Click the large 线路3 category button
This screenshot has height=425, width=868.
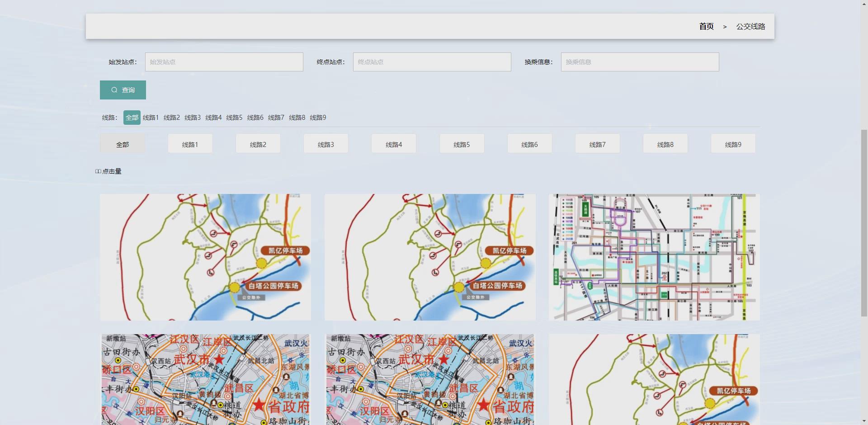click(326, 143)
